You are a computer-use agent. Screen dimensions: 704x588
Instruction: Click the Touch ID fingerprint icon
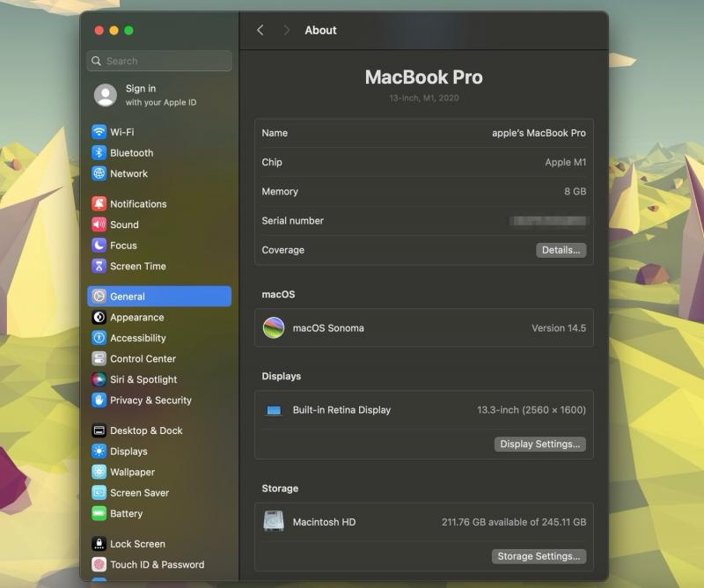coord(99,564)
